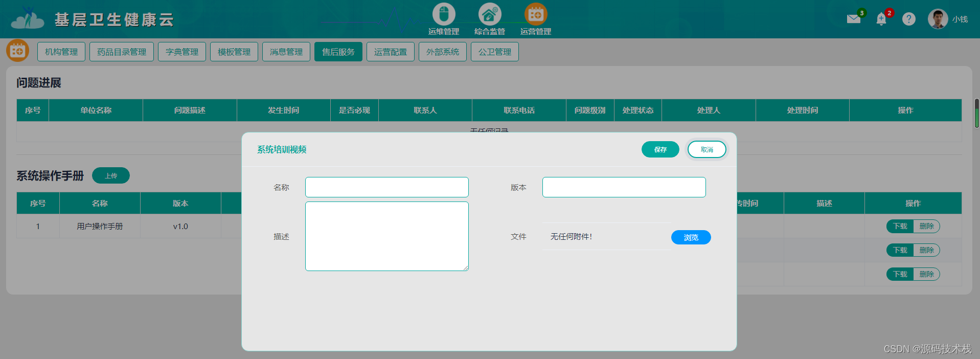This screenshot has height=359, width=980.
Task: Click the 无任何附件! text
Action: [571, 236]
